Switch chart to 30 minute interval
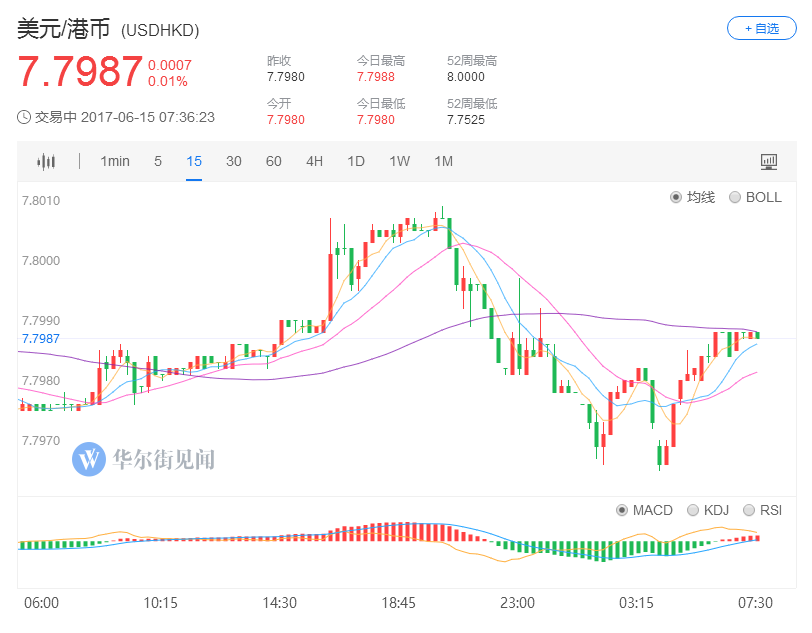This screenshot has width=812, height=633. click(x=233, y=162)
